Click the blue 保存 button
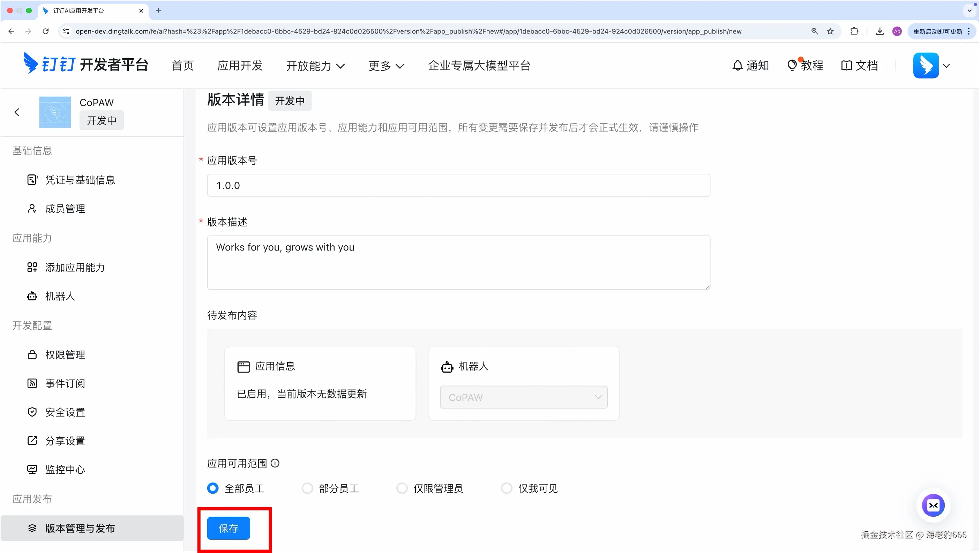980x553 pixels. 228,528
